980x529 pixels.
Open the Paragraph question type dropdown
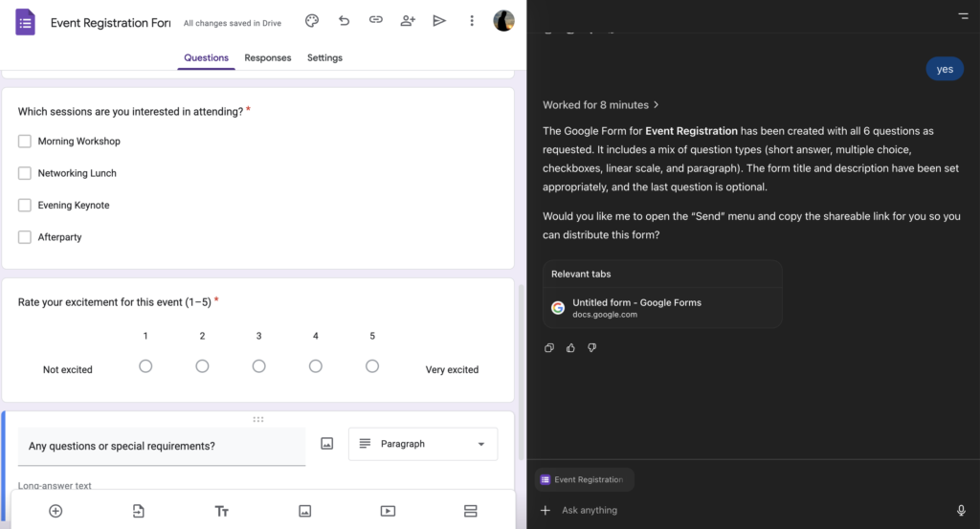[x=423, y=444]
